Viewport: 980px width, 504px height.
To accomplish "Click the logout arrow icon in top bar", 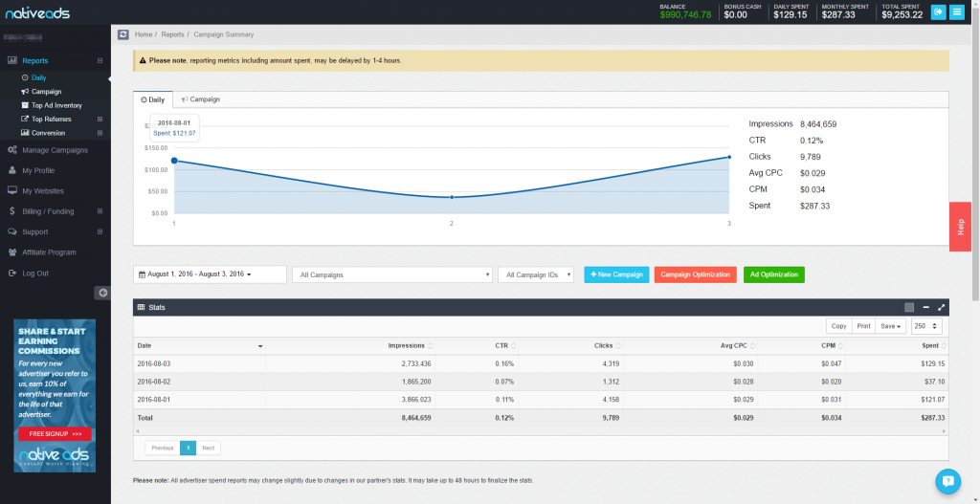I will 938,11.
